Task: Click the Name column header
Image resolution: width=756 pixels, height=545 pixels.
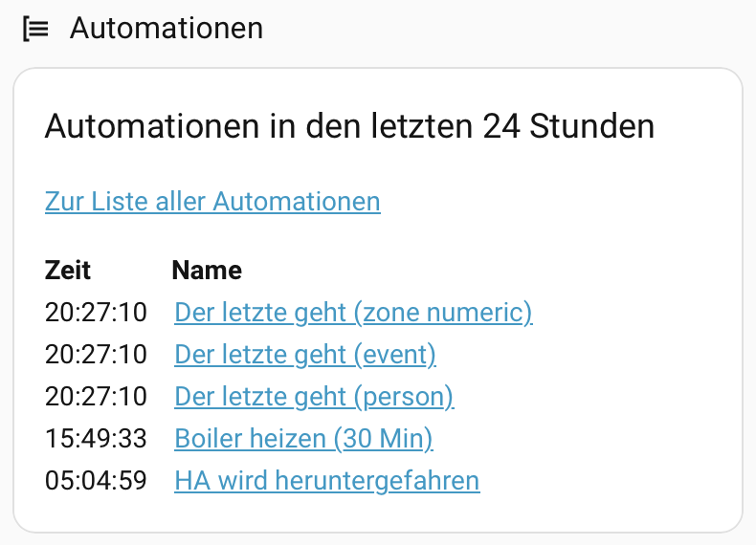Action: tap(207, 271)
